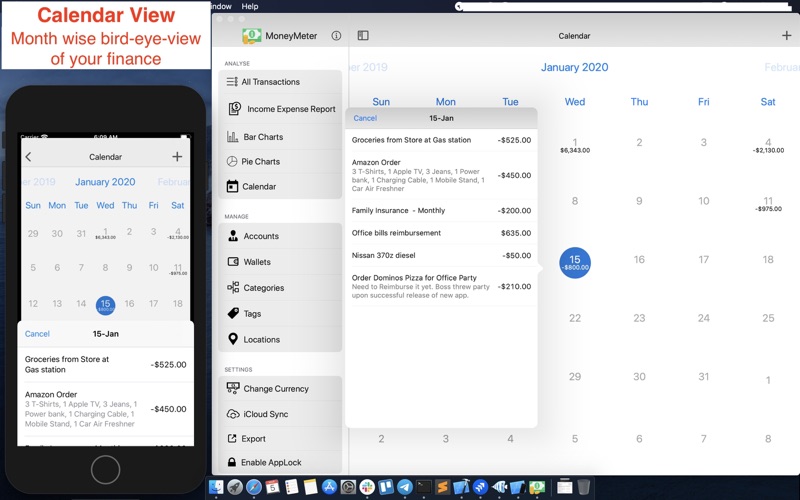Open the Nissan 370z diesel transaction
The height and width of the screenshot is (500, 800).
pos(441,255)
